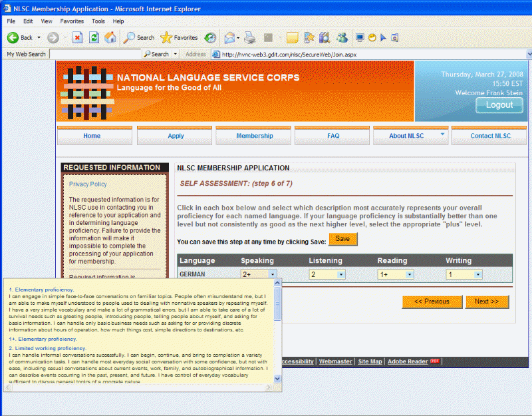Click the browser Back arrow button
This screenshot has width=532, height=416.
point(13,38)
